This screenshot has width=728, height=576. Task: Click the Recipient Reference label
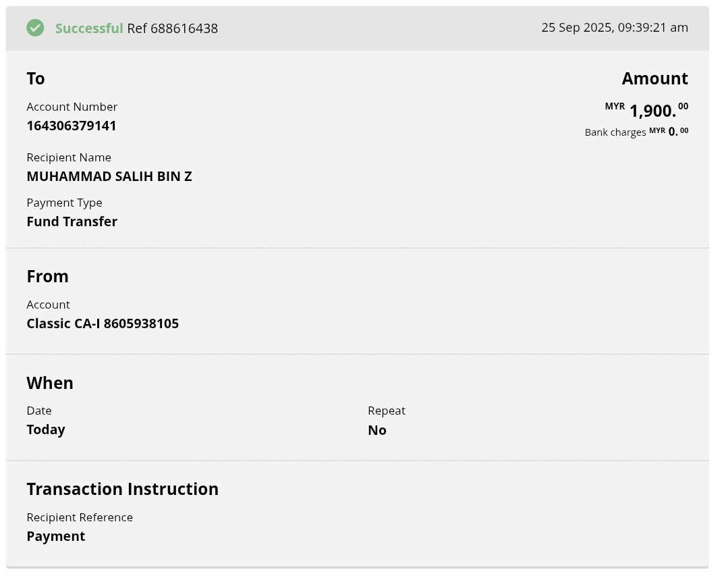(80, 517)
